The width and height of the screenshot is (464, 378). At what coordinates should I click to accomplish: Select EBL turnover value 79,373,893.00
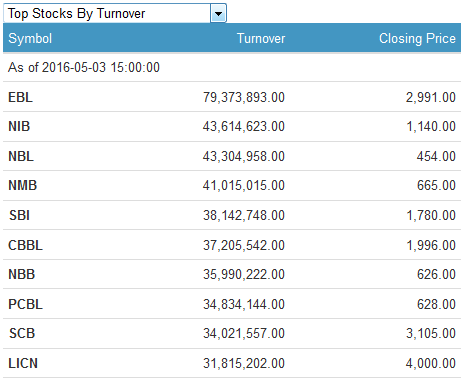coord(244,97)
